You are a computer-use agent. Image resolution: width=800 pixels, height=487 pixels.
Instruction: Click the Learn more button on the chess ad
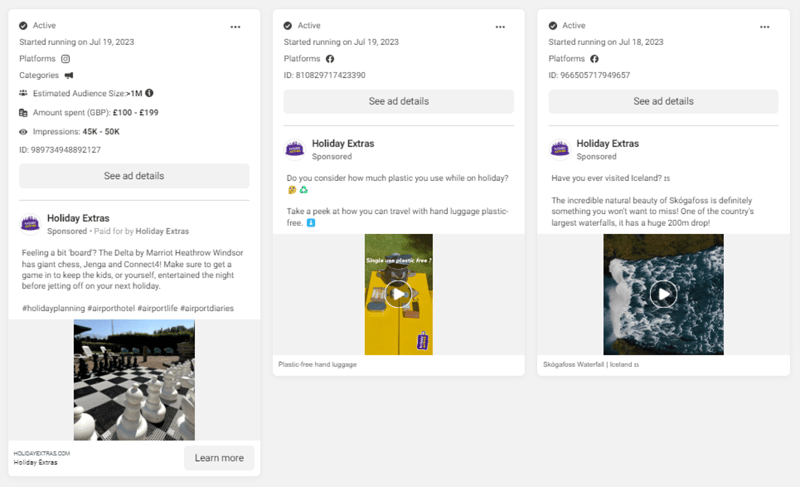[x=219, y=458]
